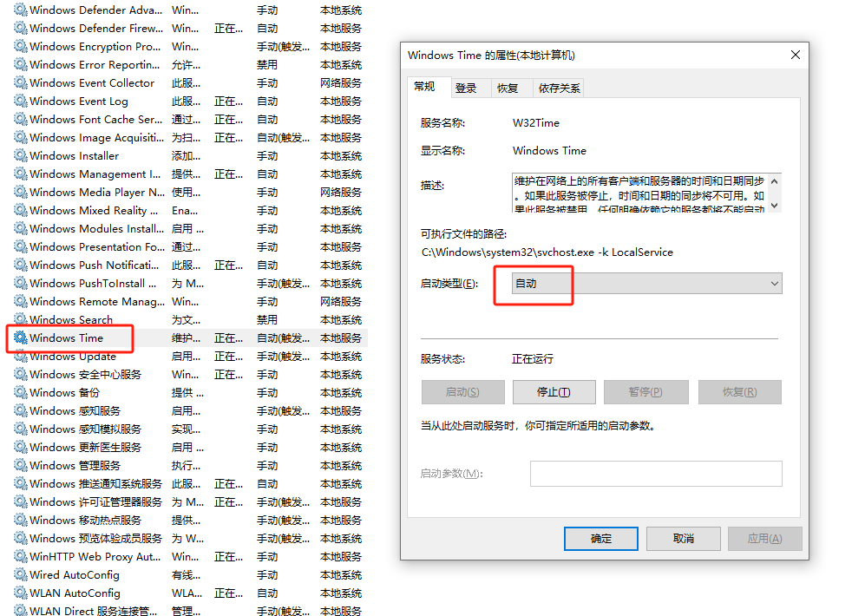Click gear icon beside Windows Search

21,319
